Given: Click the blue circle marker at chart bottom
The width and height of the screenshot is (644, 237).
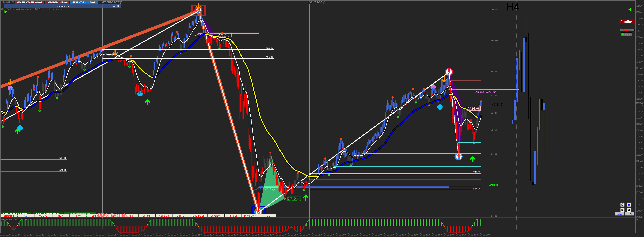Looking at the screenshot, I should 258,211.
